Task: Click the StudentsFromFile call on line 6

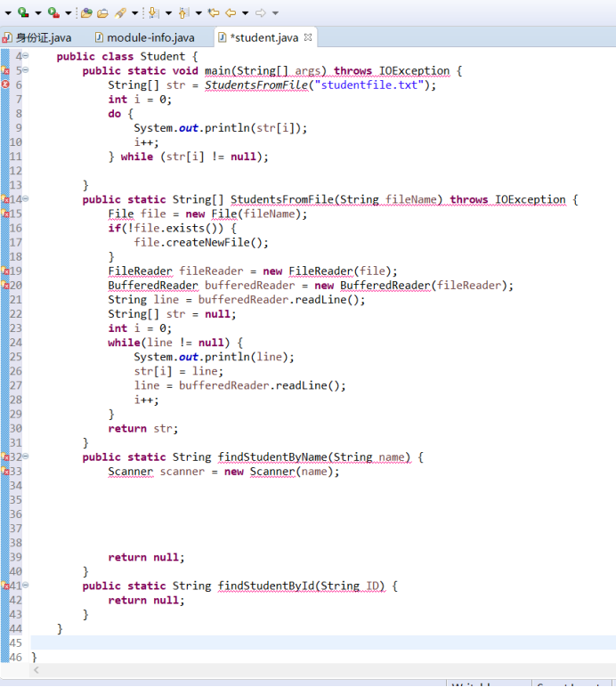Action: point(256,85)
